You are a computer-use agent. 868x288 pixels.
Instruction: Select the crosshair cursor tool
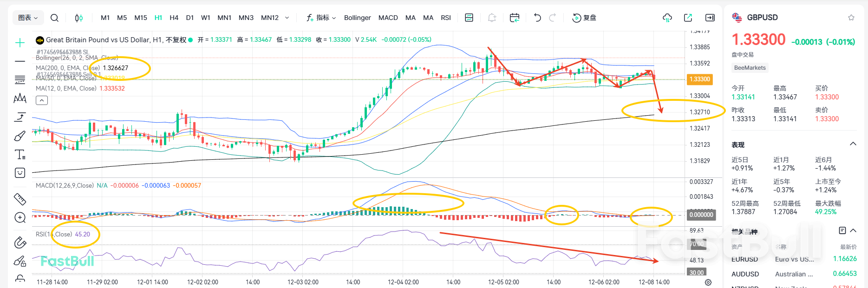point(20,43)
